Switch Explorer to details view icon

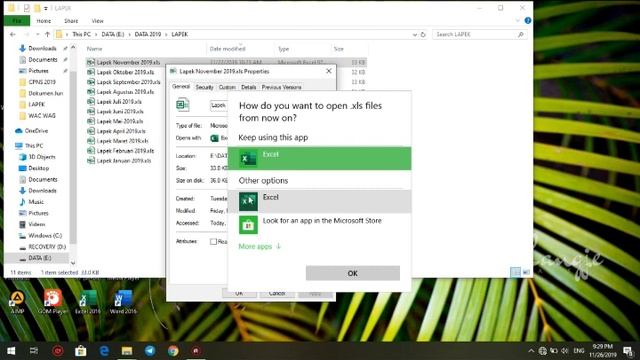[515, 272]
